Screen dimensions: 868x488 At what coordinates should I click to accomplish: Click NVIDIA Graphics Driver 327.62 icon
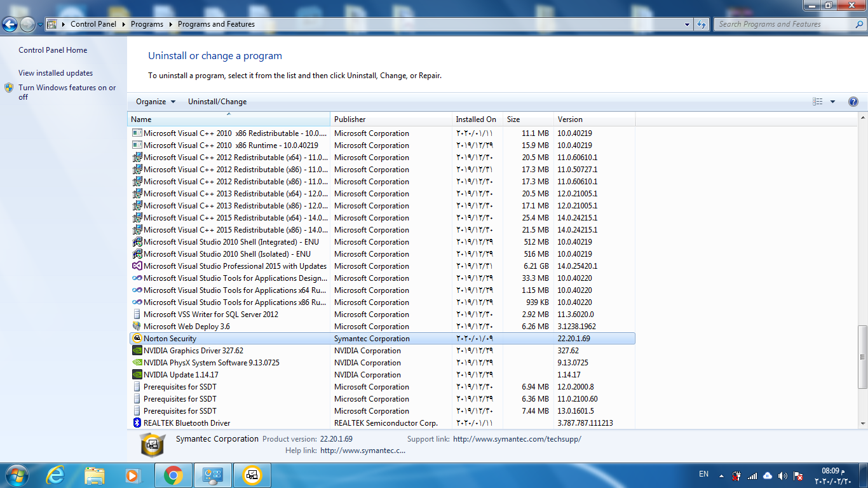[x=137, y=351]
